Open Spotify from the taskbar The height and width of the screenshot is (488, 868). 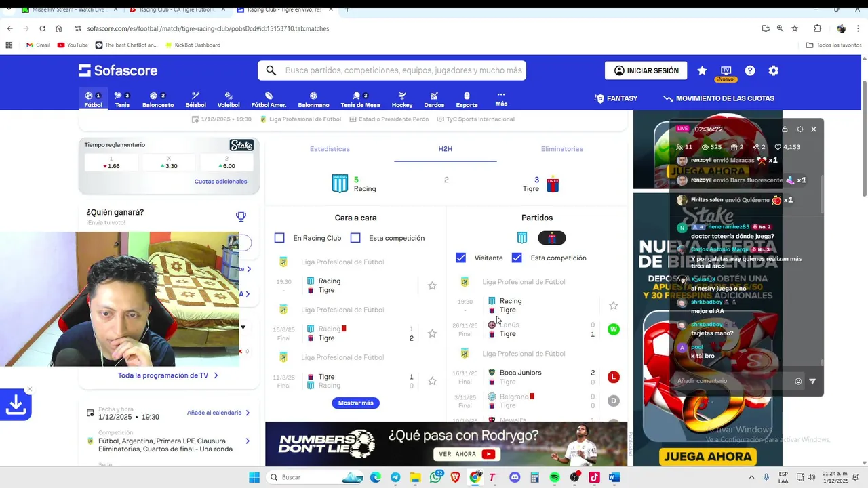tap(555, 477)
